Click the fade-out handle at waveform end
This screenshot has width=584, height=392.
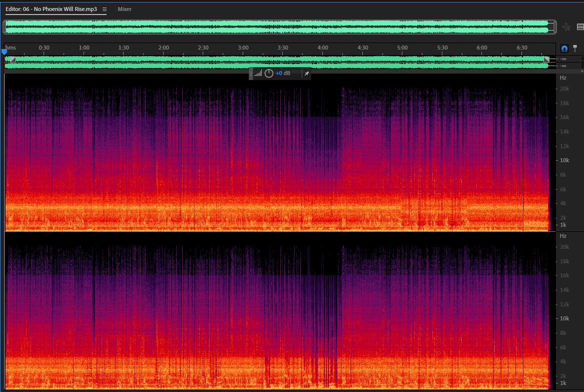(546, 59)
